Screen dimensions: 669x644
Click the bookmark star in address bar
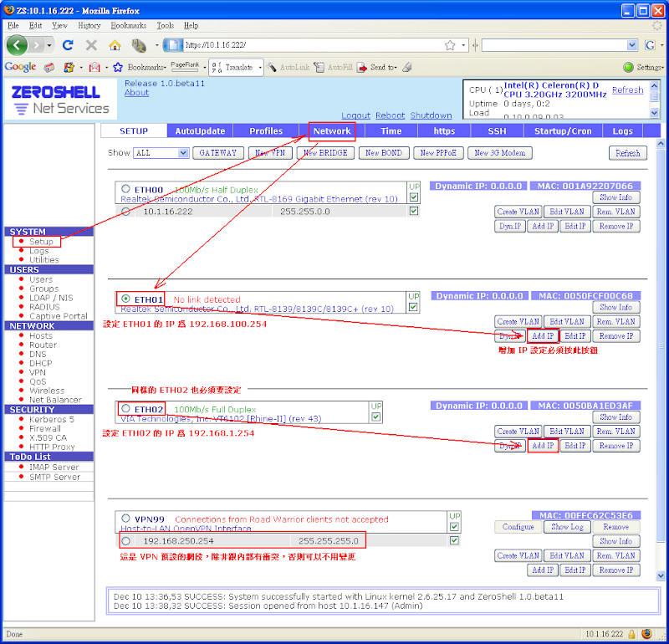pos(451,45)
